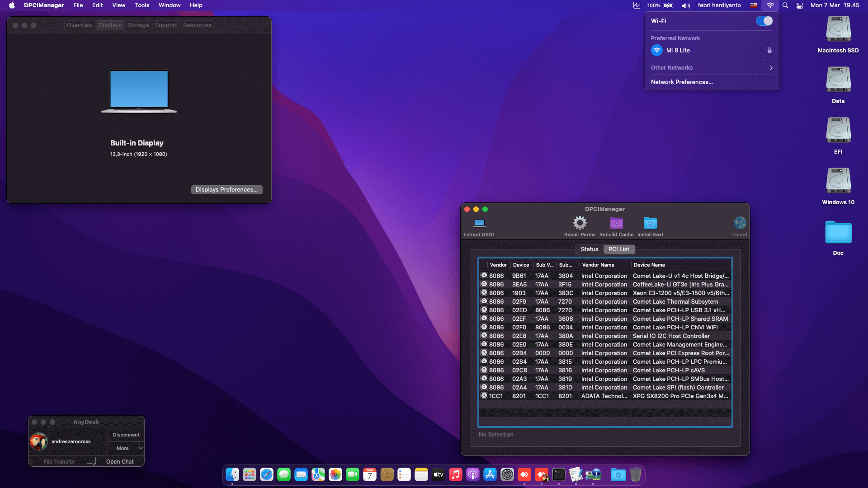The image size is (868, 488).
Task: Select the Serial IO I2C Host Controller row
Action: point(605,336)
